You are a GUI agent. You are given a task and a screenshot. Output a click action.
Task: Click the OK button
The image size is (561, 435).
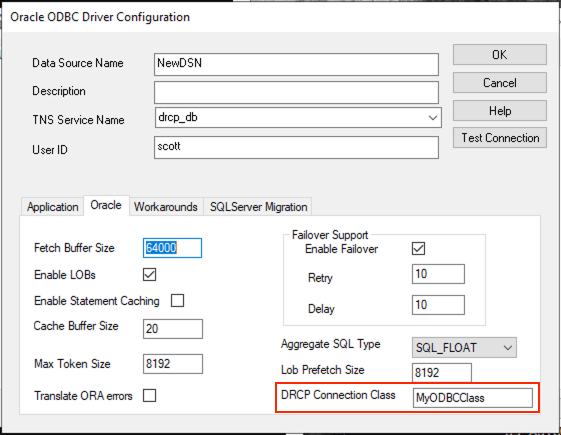pyautogui.click(x=499, y=54)
